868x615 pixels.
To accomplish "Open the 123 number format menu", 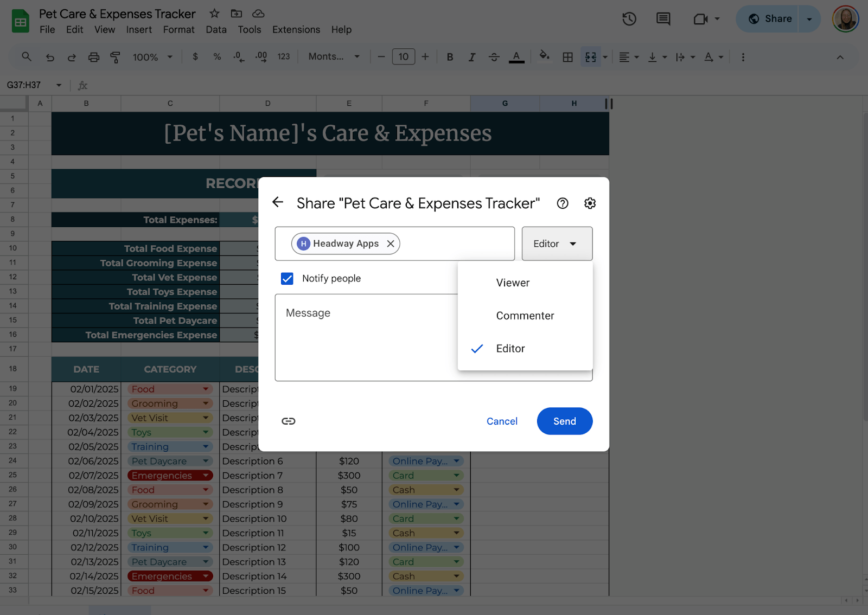I will 284,56.
